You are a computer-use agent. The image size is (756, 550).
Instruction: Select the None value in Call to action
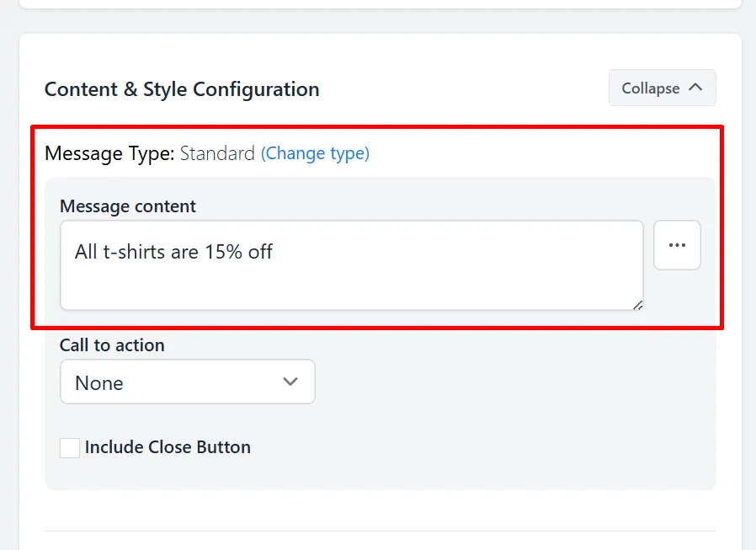click(99, 383)
